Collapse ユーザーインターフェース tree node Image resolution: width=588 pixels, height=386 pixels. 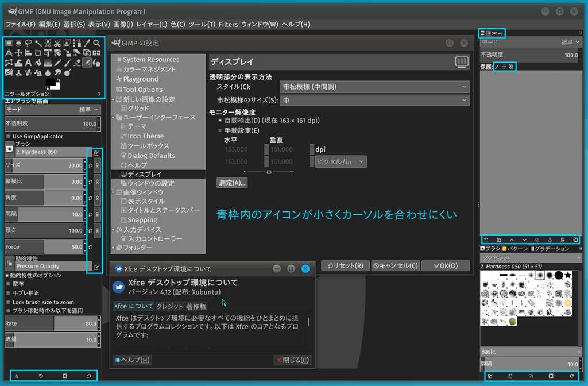tap(113, 117)
